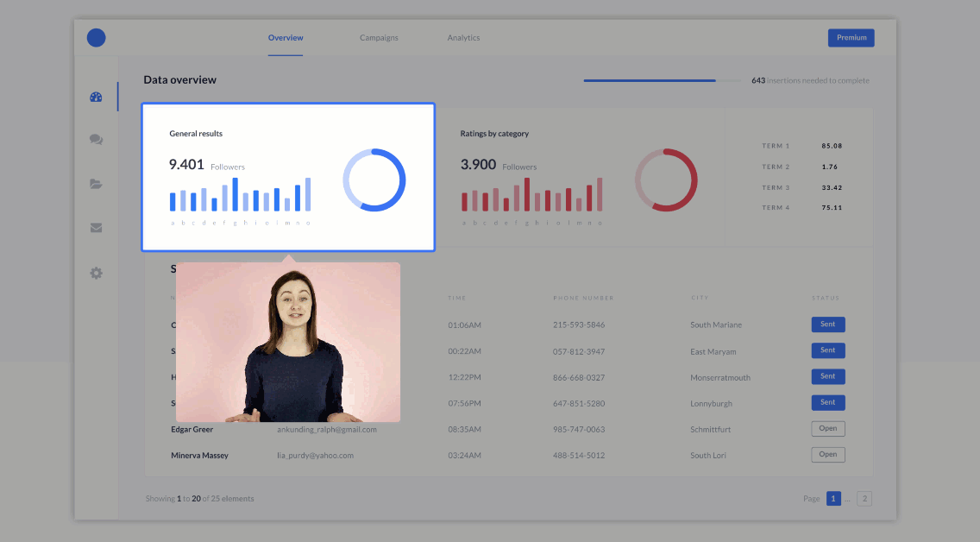
Task: Switch to the Campaigns tab
Action: pyautogui.click(x=379, y=38)
